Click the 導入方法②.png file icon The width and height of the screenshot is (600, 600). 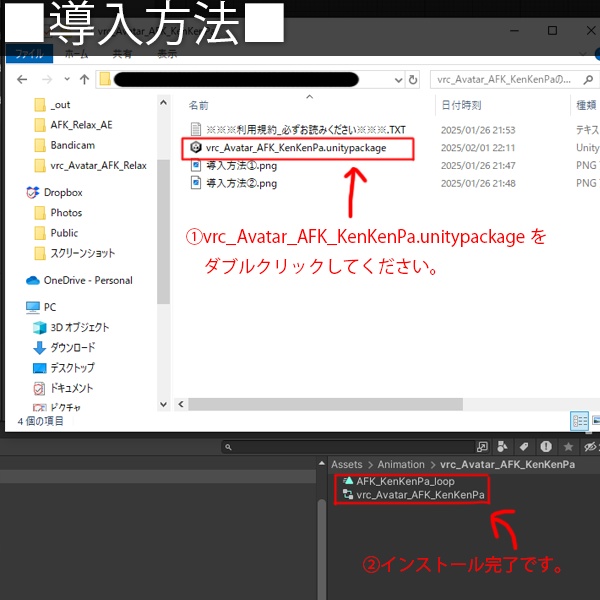(196, 183)
